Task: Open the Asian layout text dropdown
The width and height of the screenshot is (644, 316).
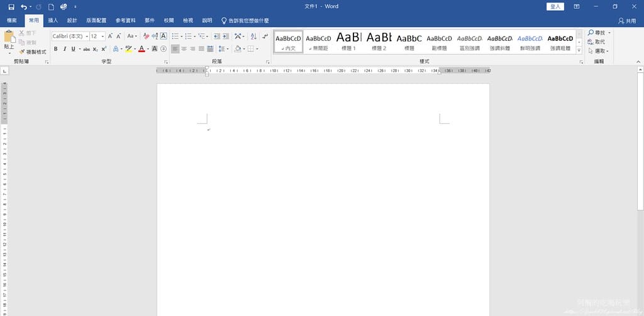Action: tap(240, 36)
